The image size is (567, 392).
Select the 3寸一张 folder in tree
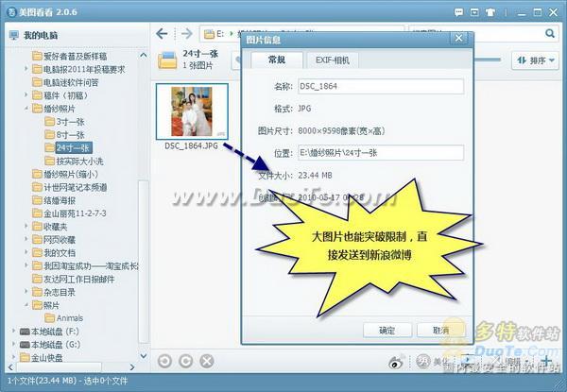coord(72,122)
